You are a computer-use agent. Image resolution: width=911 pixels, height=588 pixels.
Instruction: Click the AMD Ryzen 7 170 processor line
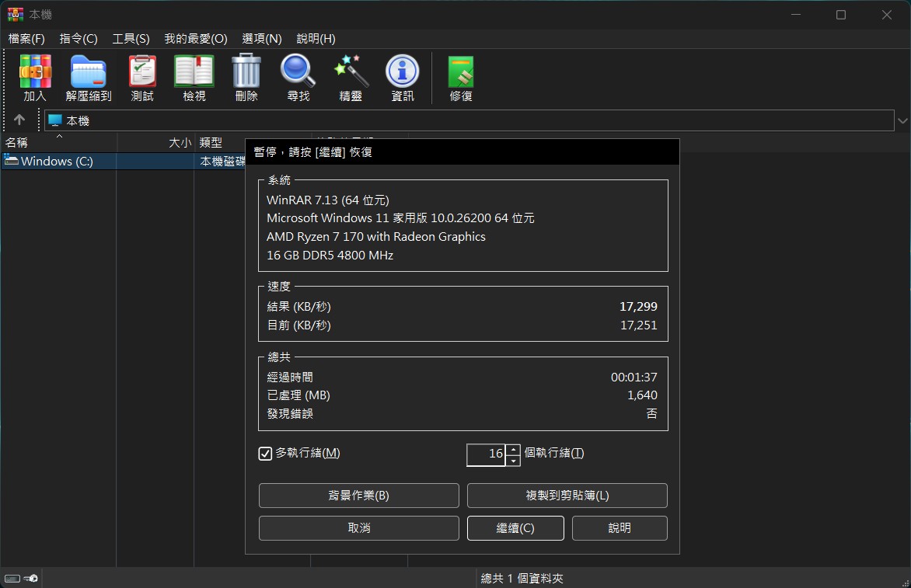click(x=376, y=236)
